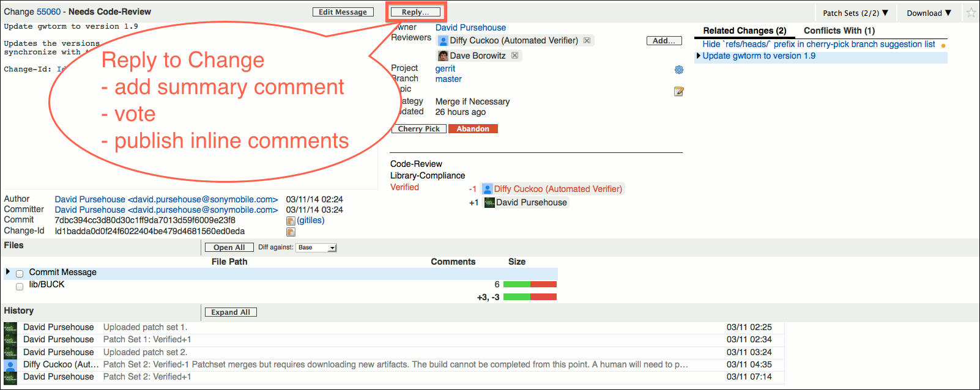The width and height of the screenshot is (980, 390).
Task: Remove reviewer Dave Borowitz with the x icon
Action: click(x=514, y=56)
